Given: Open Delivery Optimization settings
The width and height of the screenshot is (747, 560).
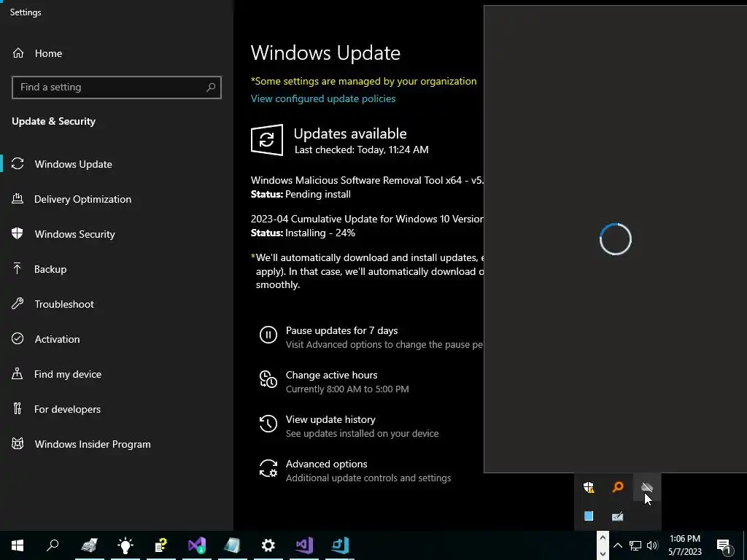Looking at the screenshot, I should [x=83, y=199].
